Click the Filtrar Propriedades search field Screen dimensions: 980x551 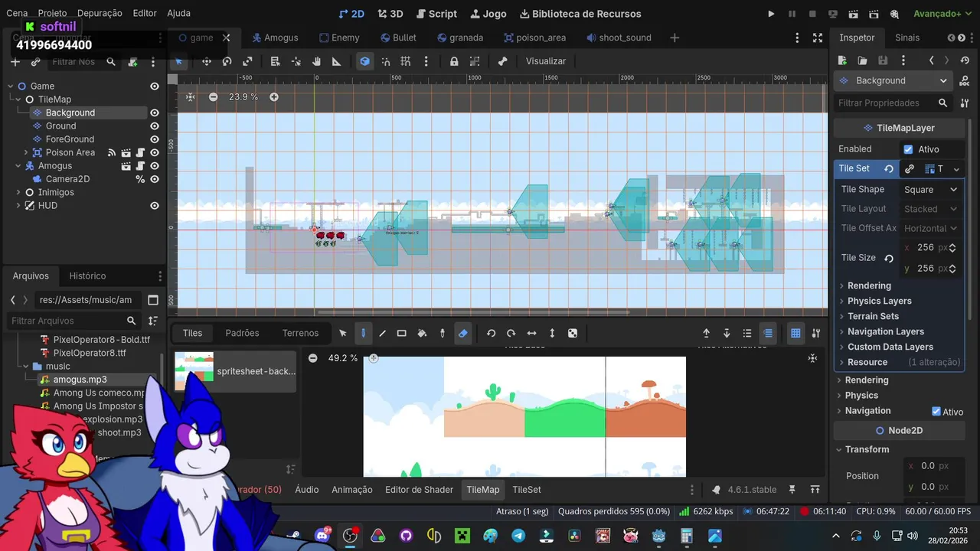pyautogui.click(x=892, y=103)
